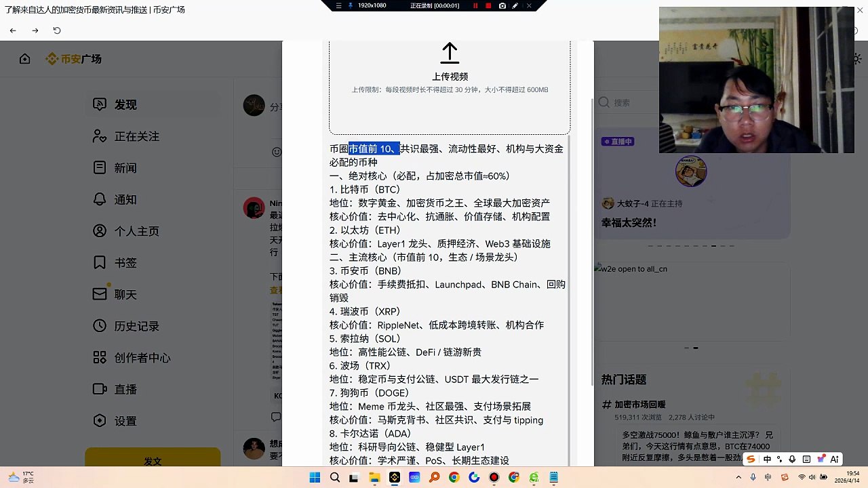Open the 聊天 envelope icon
The image size is (868, 488).
(100, 294)
